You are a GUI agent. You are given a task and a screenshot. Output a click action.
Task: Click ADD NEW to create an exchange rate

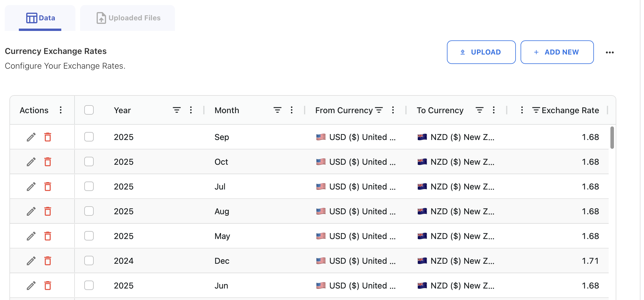557,52
